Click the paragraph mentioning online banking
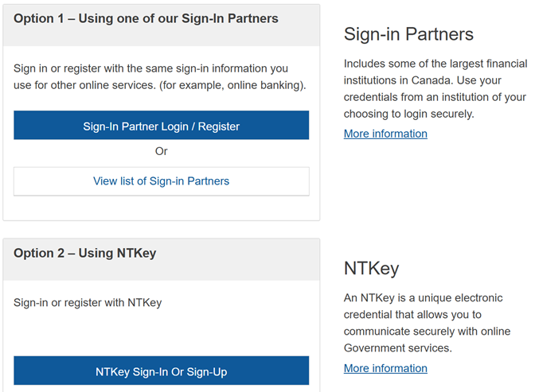The width and height of the screenshot is (535, 392). click(x=159, y=76)
